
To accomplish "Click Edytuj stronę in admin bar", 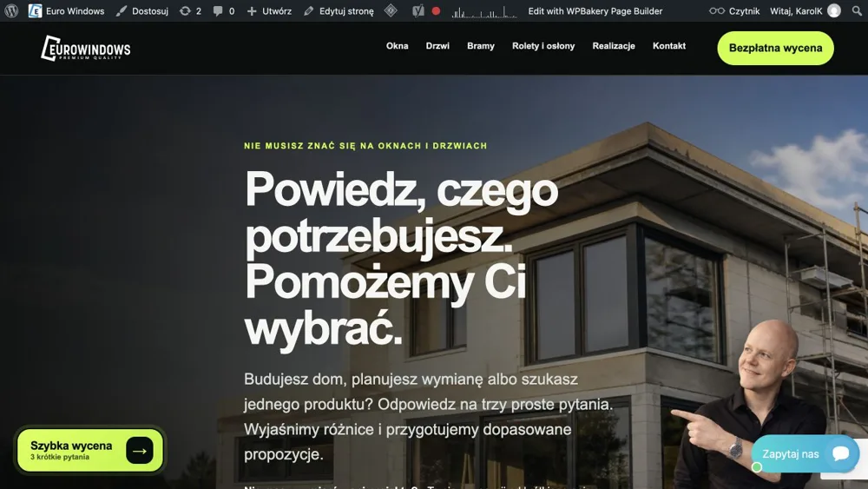I will coord(339,10).
